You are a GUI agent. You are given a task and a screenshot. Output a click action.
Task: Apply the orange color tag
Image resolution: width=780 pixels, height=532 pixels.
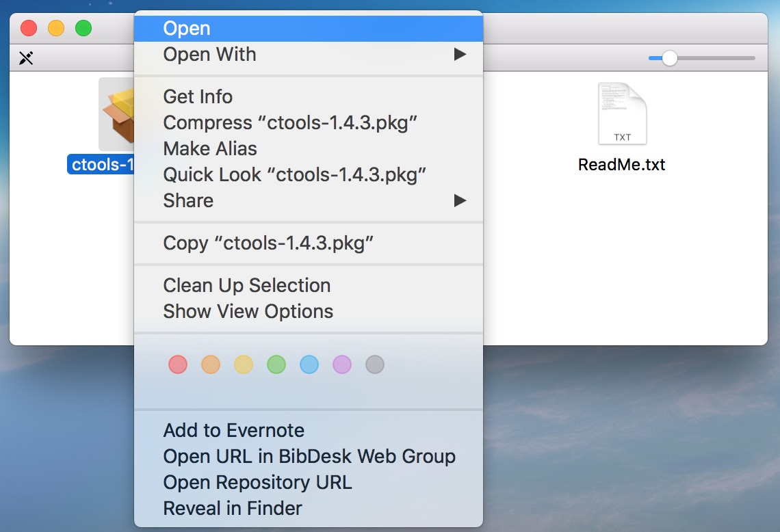click(211, 364)
